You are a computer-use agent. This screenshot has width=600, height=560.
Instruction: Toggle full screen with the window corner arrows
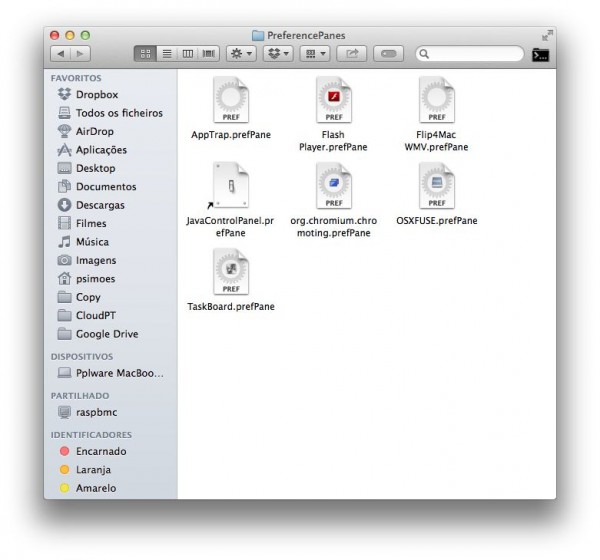coord(547,35)
